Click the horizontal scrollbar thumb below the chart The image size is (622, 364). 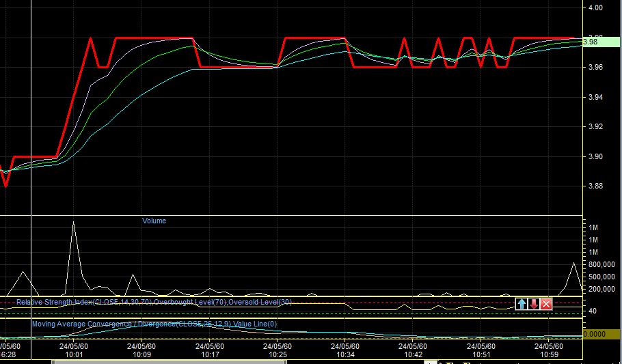tap(169, 362)
